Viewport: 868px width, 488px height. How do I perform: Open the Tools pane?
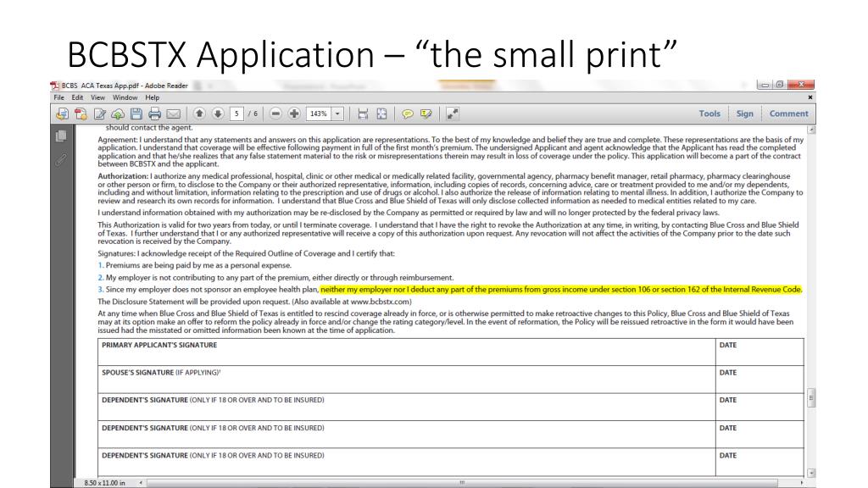click(709, 114)
